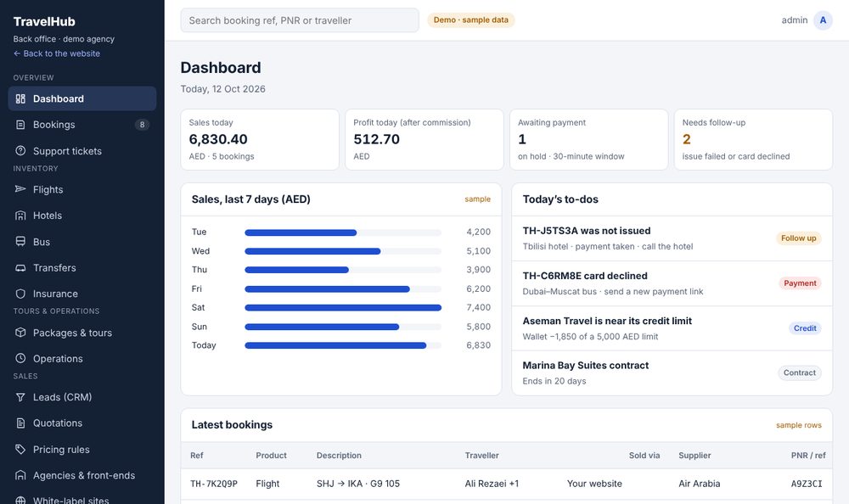Screen dimensions: 849x504
Task: Click the Payment tag on card declined
Action: 800,283
